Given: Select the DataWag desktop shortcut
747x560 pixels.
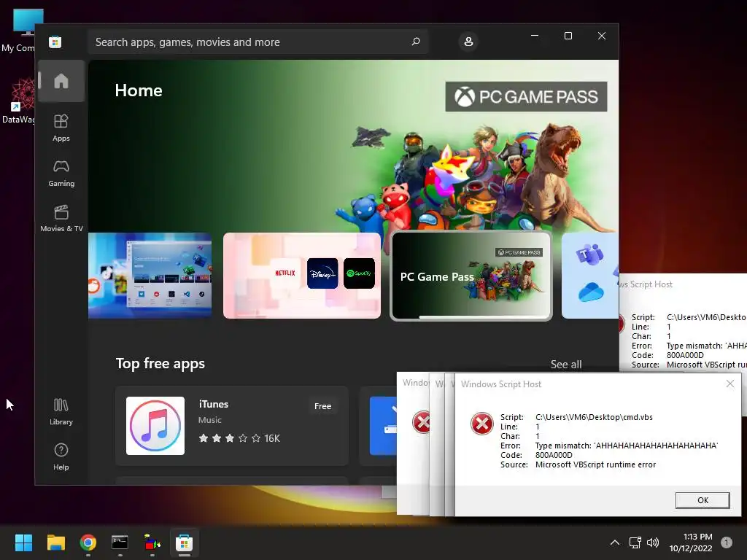Looking at the screenshot, I should [19, 101].
